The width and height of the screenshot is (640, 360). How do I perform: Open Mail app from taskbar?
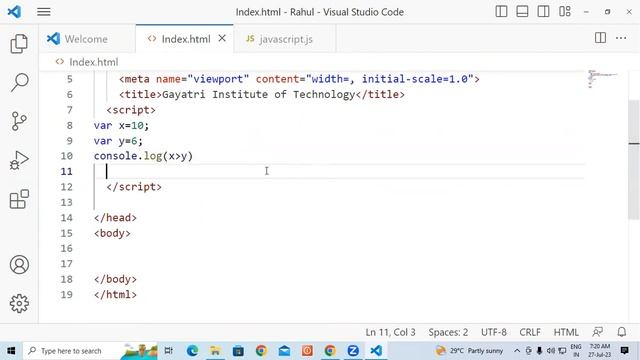tap(284, 351)
